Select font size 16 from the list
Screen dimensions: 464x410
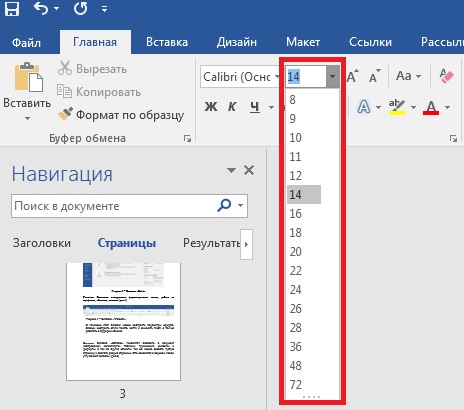click(x=313, y=214)
